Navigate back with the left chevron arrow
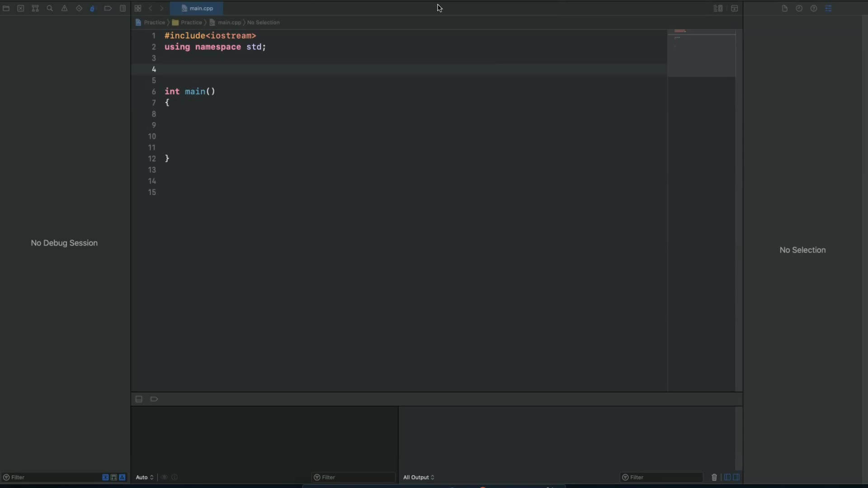The height and width of the screenshot is (488, 868). [150, 8]
